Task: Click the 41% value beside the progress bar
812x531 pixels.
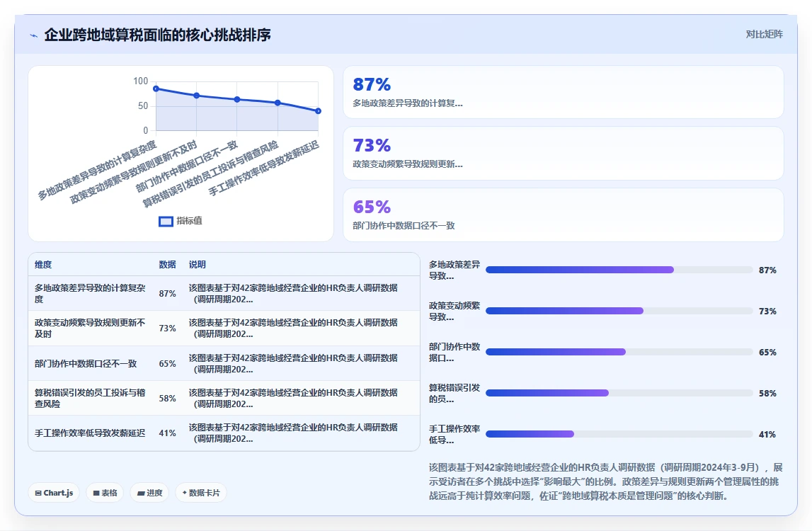Action: pos(767,434)
